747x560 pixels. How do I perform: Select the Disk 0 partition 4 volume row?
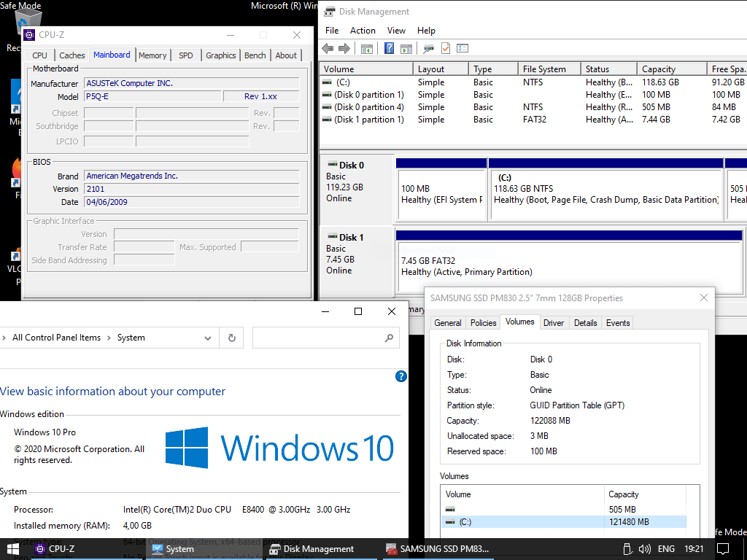pyautogui.click(x=533, y=107)
